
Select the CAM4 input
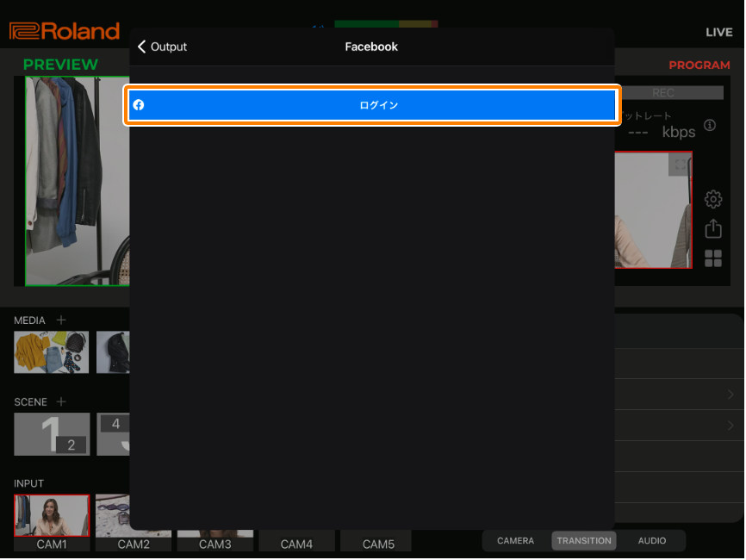point(296,541)
